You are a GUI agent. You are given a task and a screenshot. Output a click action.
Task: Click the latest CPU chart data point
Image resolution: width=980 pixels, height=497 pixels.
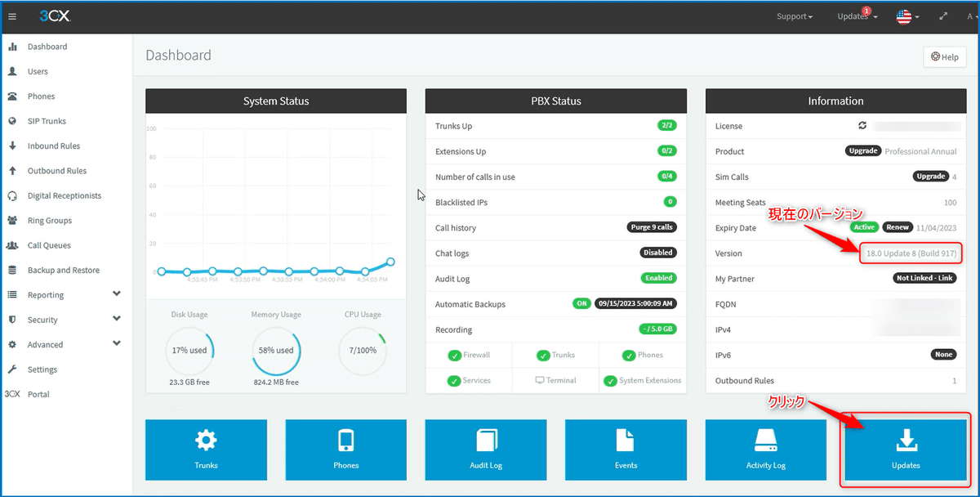(x=390, y=262)
